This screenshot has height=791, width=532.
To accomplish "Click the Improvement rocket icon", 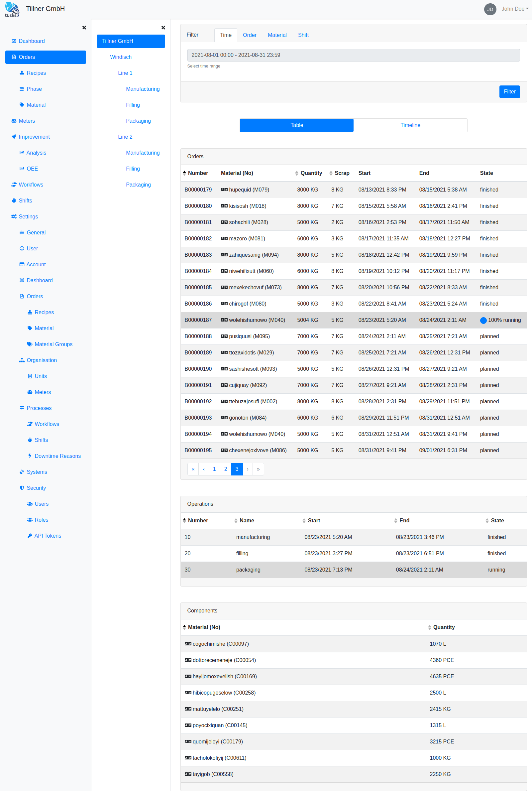I will (14, 137).
